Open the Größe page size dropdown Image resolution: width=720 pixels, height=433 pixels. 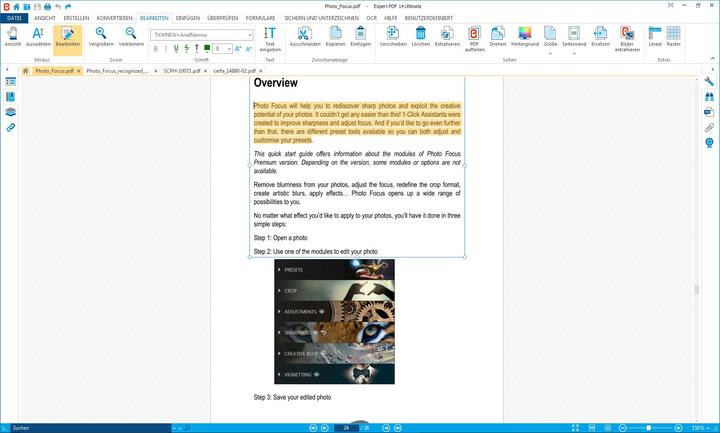click(550, 39)
